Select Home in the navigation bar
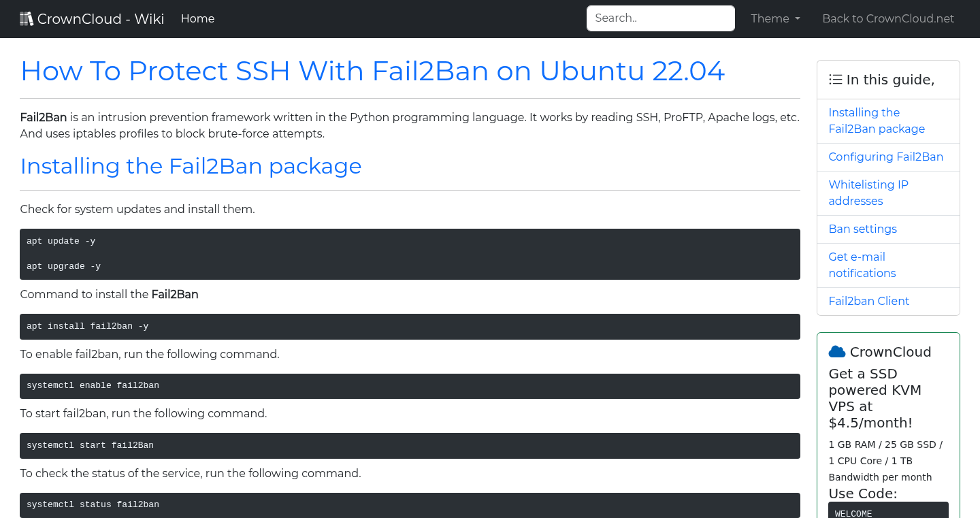The height and width of the screenshot is (518, 980). (197, 18)
